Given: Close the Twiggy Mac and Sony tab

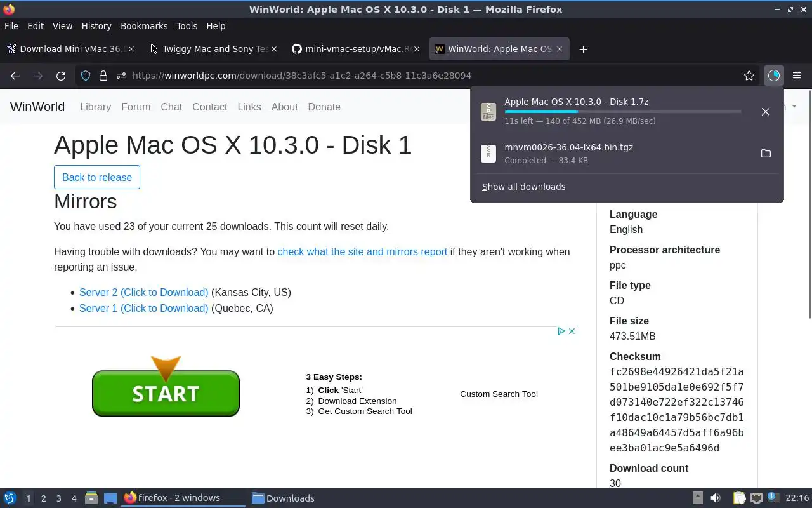Looking at the screenshot, I should (274, 49).
